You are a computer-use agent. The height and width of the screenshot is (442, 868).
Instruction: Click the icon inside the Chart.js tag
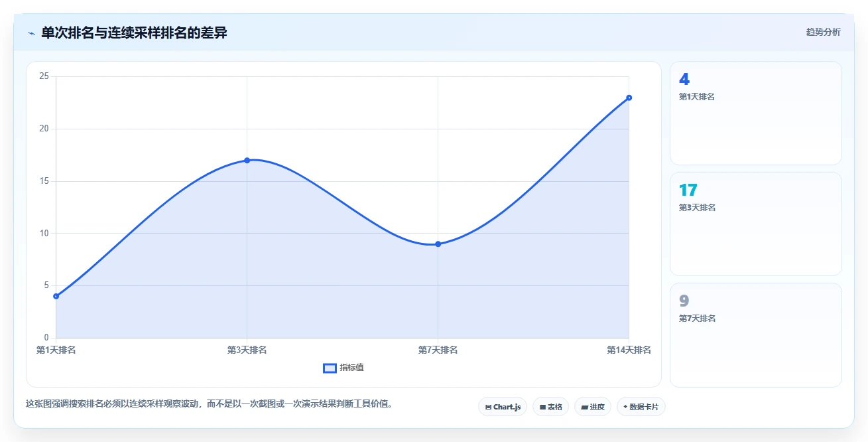[488, 407]
